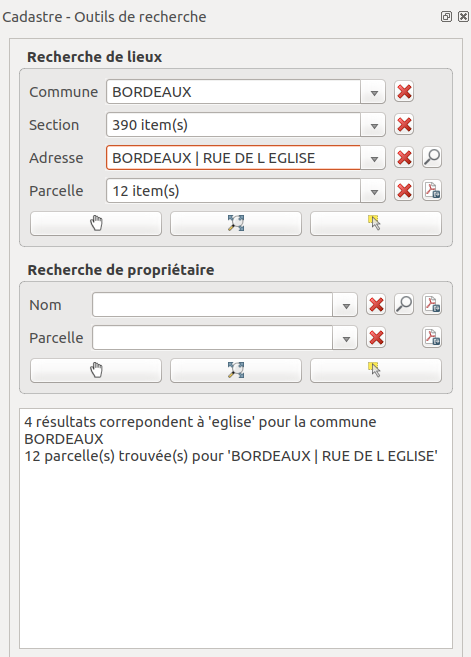Clear the Commune field with red X
The width and height of the screenshot is (471, 657).
pos(404,91)
